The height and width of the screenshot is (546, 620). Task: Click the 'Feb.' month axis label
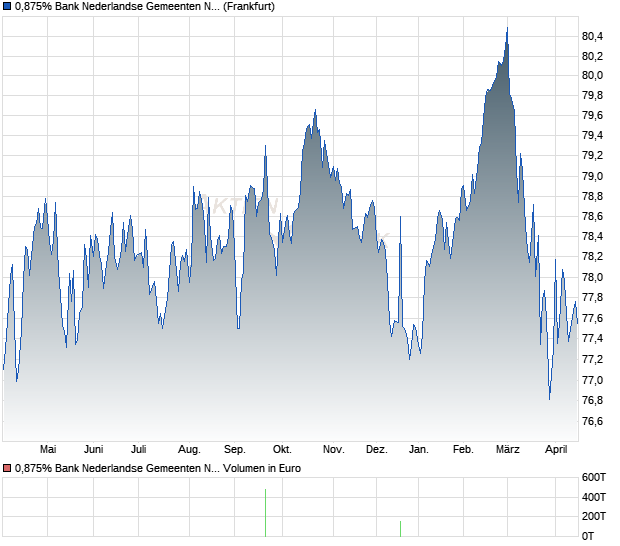463,450
